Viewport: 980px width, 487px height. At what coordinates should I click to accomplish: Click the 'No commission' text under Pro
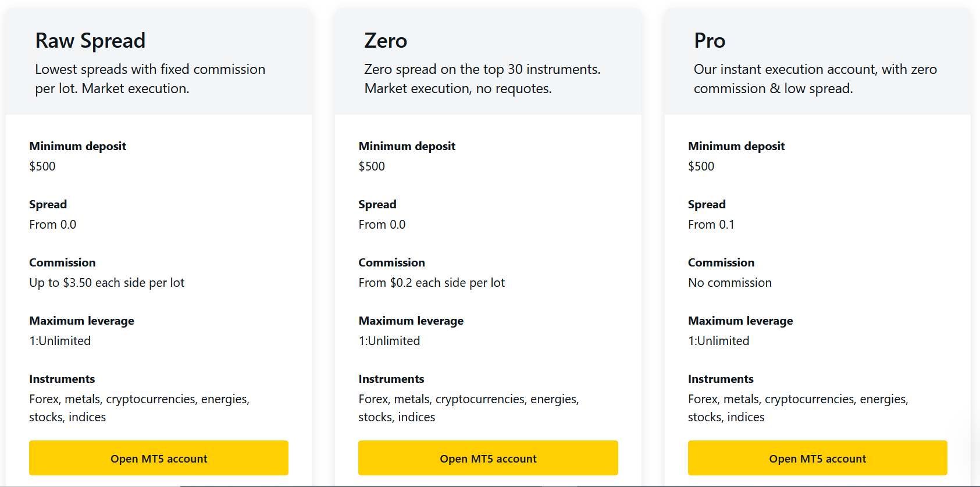click(730, 283)
